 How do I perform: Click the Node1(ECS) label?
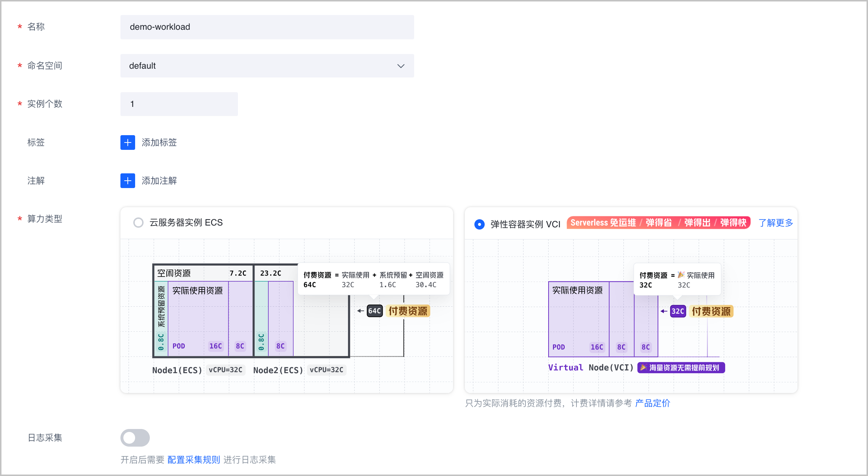pyautogui.click(x=177, y=370)
